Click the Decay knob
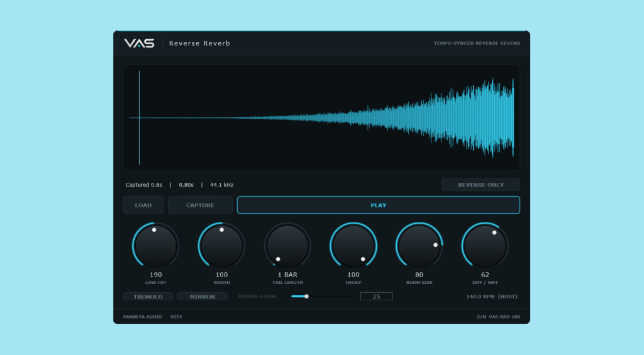This screenshot has height=355, width=644. click(353, 246)
